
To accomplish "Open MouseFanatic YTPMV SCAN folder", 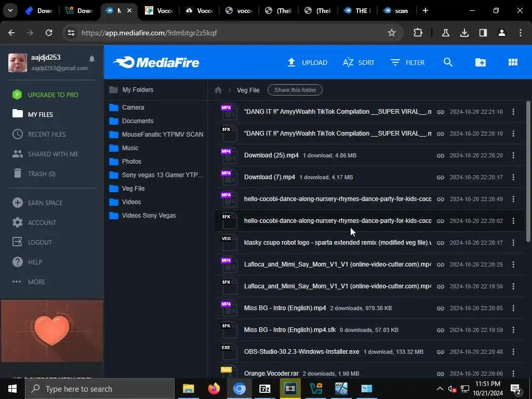I will point(156,135).
